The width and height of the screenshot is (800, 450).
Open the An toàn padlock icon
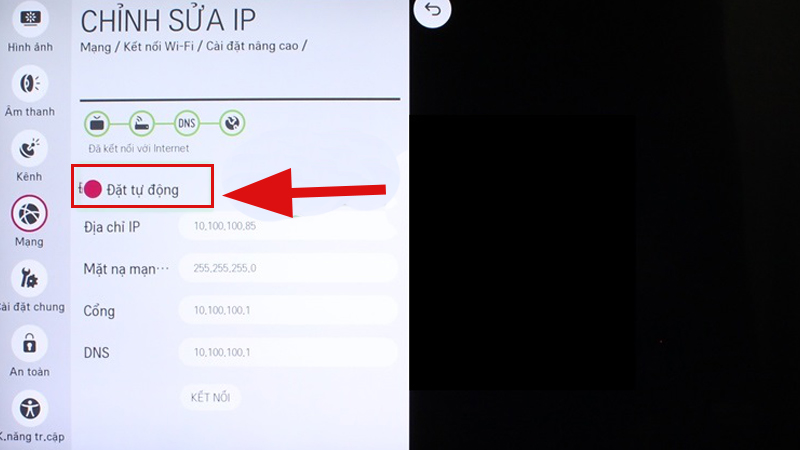[30, 343]
